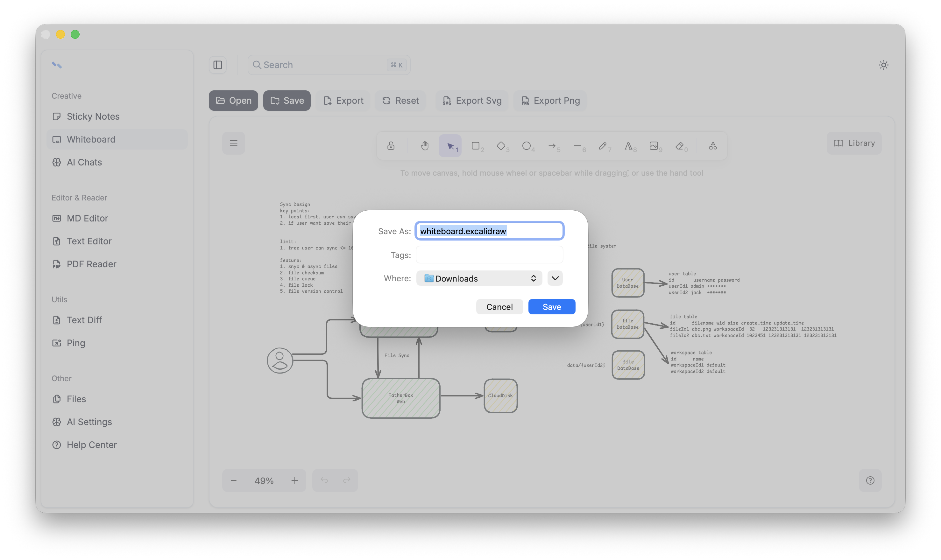Select the hand pan tool
The height and width of the screenshot is (560, 941).
pos(425,146)
